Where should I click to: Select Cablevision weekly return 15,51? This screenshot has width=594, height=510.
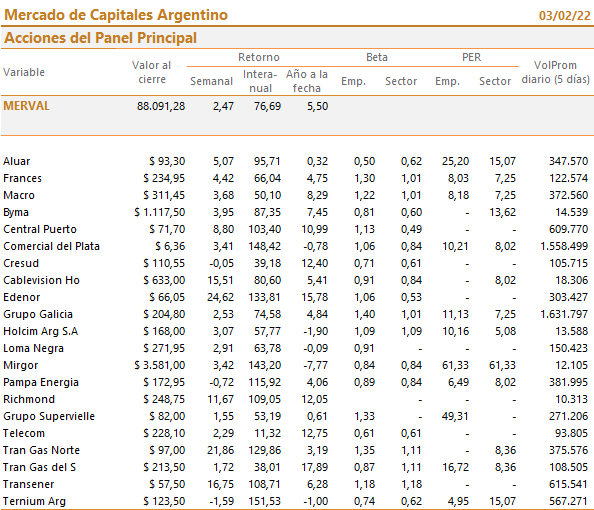[220, 280]
